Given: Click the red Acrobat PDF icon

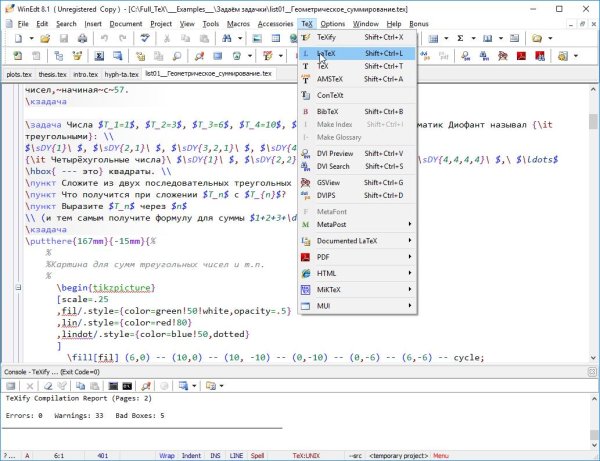Looking at the screenshot, I should pos(521,56).
